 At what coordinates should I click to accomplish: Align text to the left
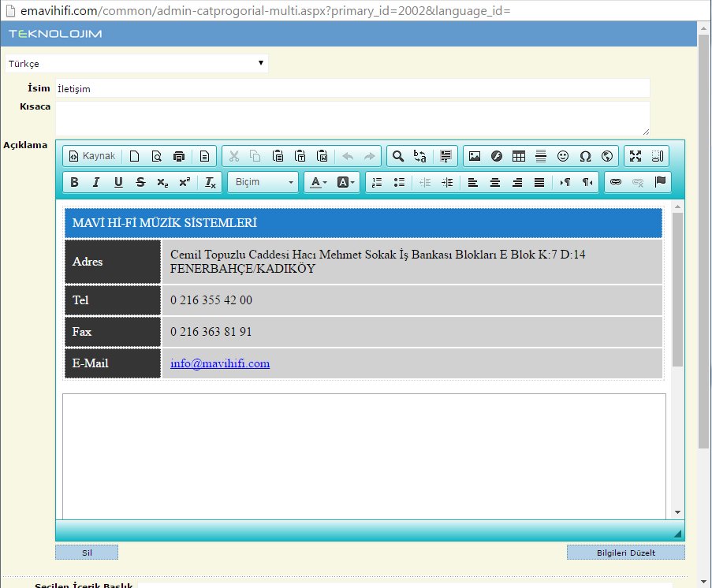473,183
